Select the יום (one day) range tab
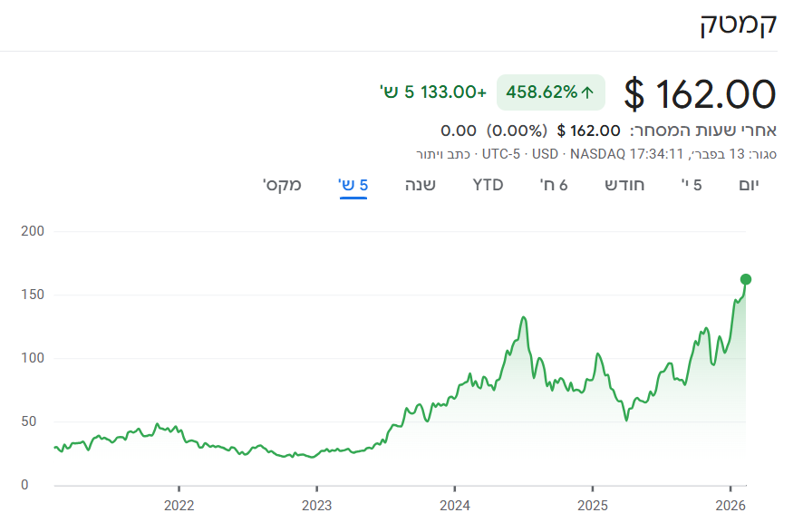Screen dimensions: 803x532 pyautogui.click(x=749, y=185)
